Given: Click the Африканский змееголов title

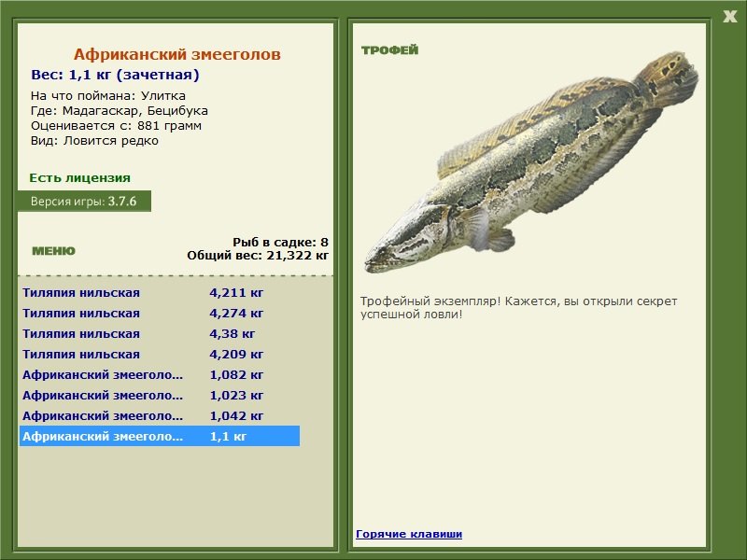Looking at the screenshot, I should pos(177,54).
